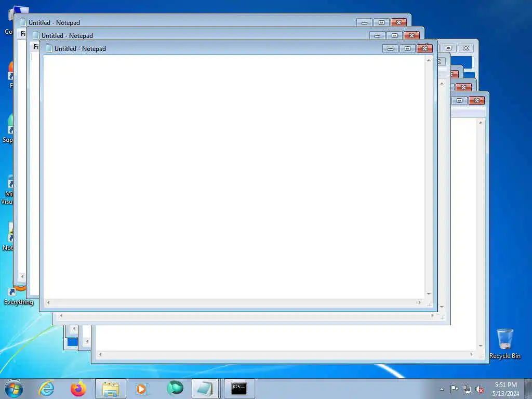This screenshot has width=532, height=399.
Task: Maximize the second titled Notepad window
Action: point(394,36)
